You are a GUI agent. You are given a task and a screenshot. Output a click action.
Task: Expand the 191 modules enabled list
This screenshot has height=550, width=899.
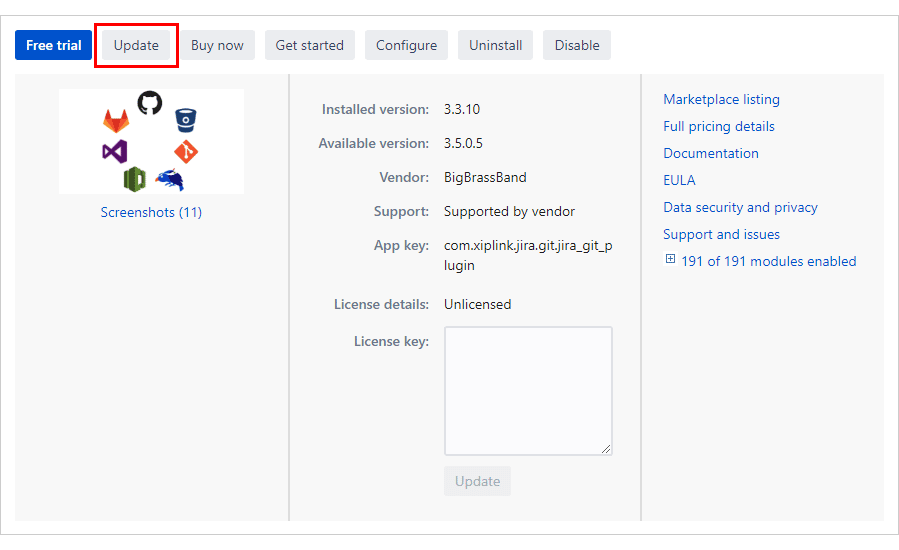pos(670,260)
